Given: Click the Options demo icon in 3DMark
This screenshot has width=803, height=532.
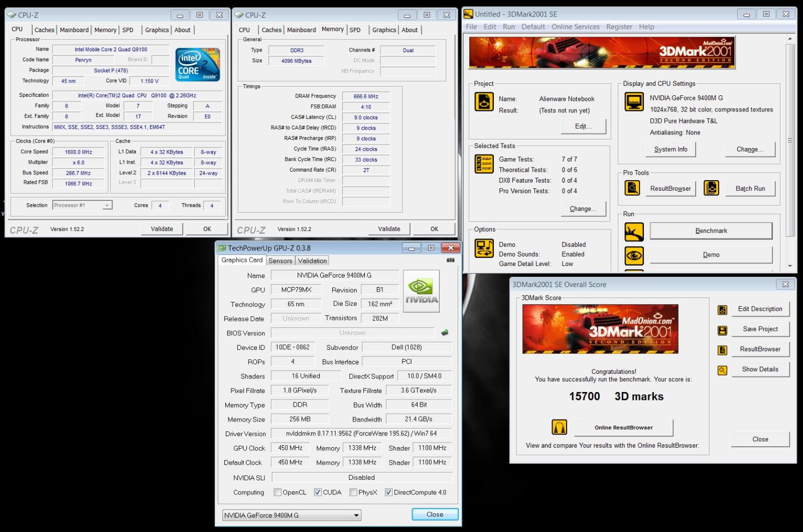Looking at the screenshot, I should pyautogui.click(x=484, y=248).
